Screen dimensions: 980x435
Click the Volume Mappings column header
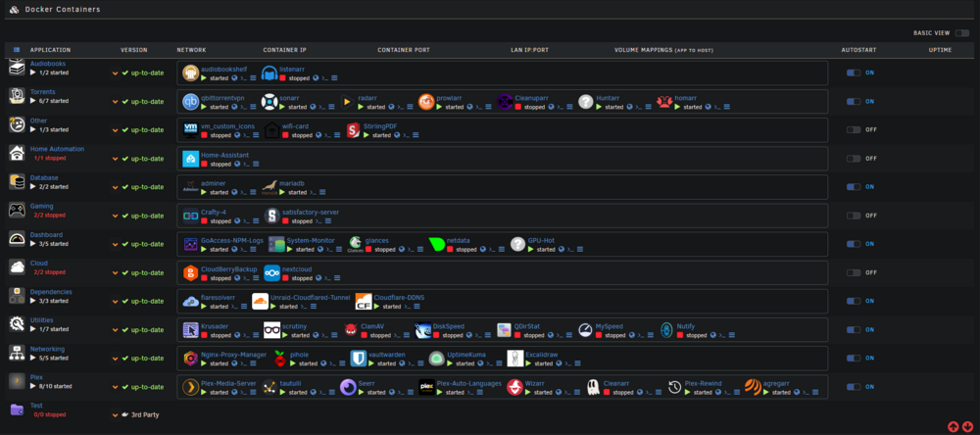663,50
